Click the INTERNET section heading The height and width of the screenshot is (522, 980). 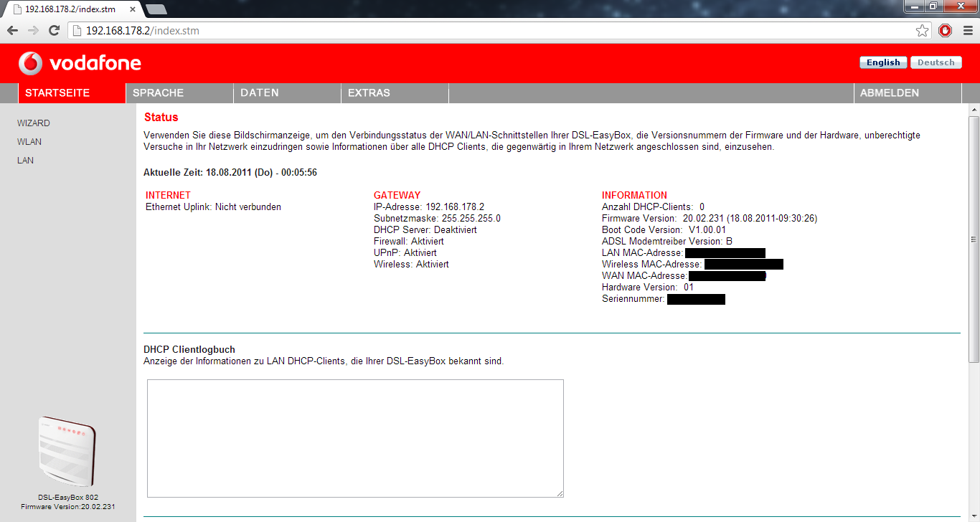[x=168, y=195]
